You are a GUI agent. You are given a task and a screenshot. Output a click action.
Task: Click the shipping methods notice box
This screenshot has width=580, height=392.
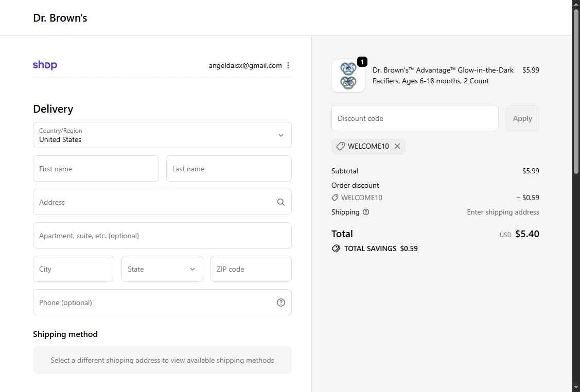(x=162, y=360)
